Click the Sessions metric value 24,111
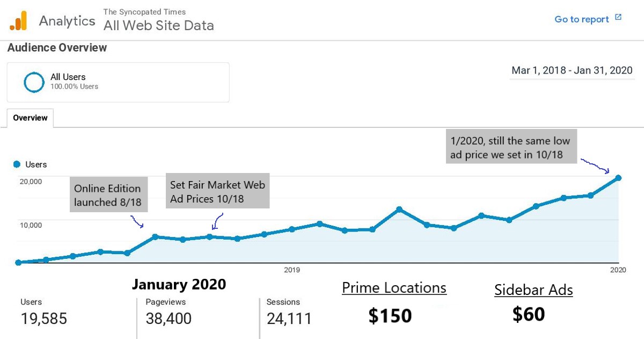The width and height of the screenshot is (644, 339). coord(289,319)
